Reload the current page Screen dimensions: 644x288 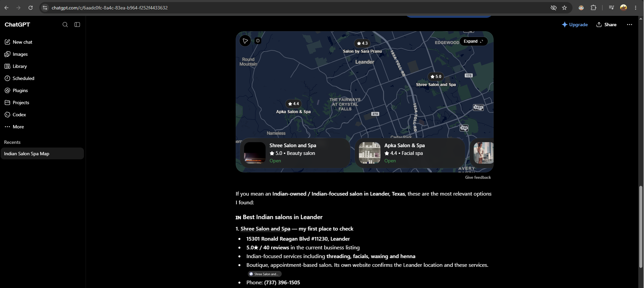(31, 8)
